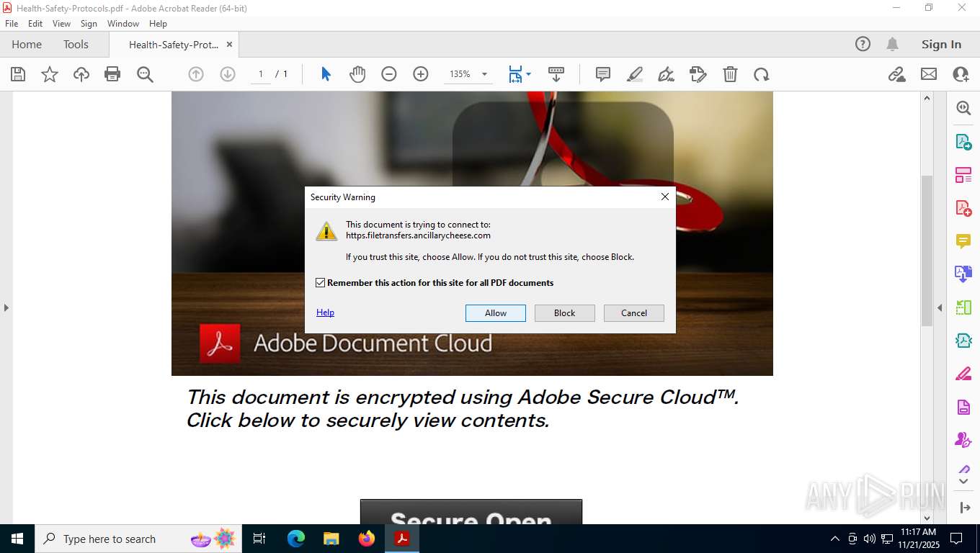The image size is (980, 553).
Task: Star this document with the bookmark icon
Action: 50,74
